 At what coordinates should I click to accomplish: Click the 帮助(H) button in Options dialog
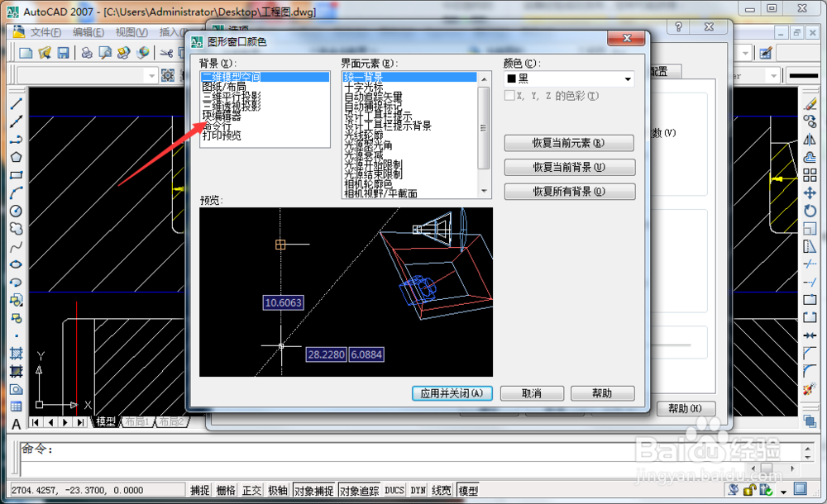tap(686, 408)
